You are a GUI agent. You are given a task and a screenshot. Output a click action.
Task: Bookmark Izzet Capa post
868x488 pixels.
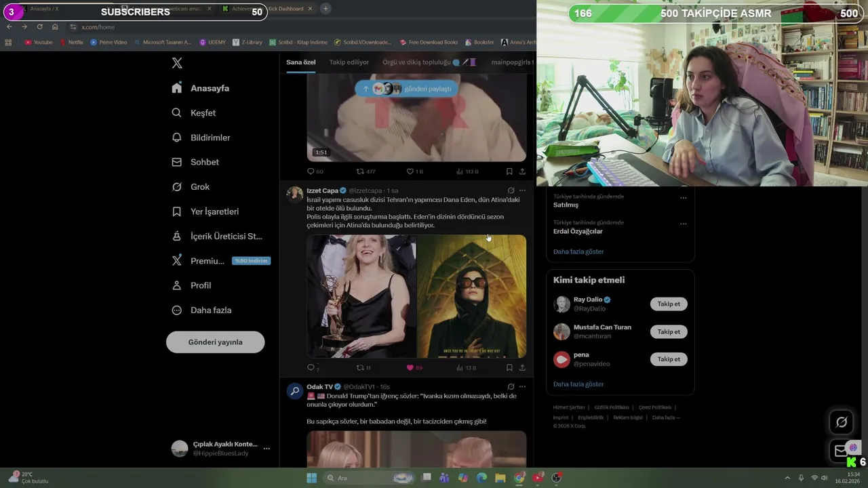(x=509, y=367)
